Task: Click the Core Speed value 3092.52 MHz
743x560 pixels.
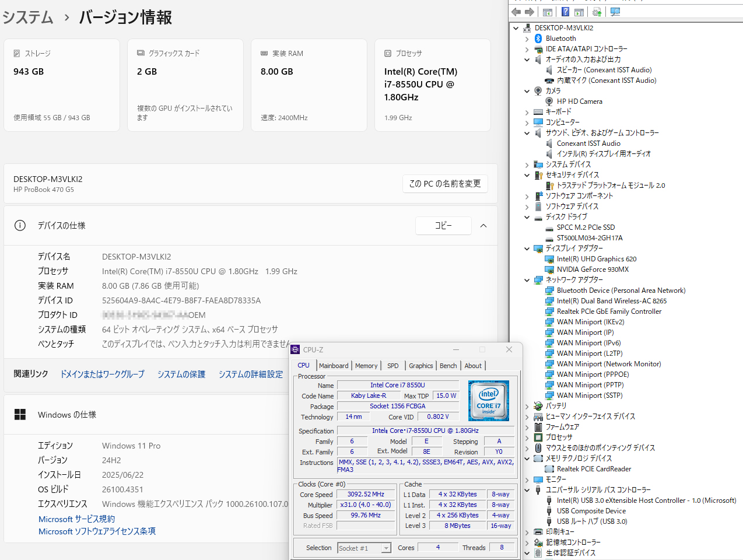Action: [366, 494]
